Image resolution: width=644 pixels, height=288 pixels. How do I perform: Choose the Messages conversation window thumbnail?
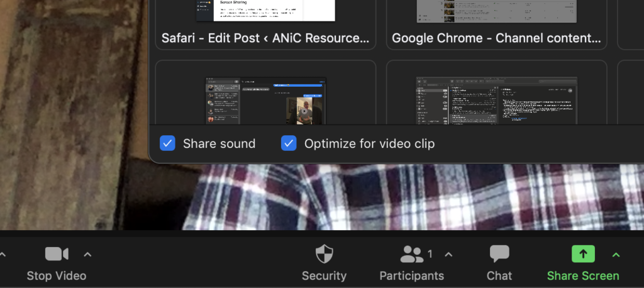pyautogui.click(x=265, y=99)
